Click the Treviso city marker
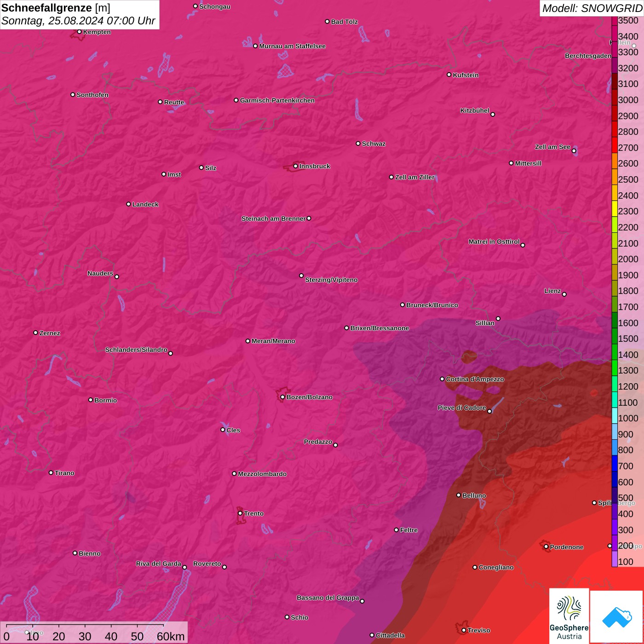The image size is (644, 644). [x=464, y=630]
